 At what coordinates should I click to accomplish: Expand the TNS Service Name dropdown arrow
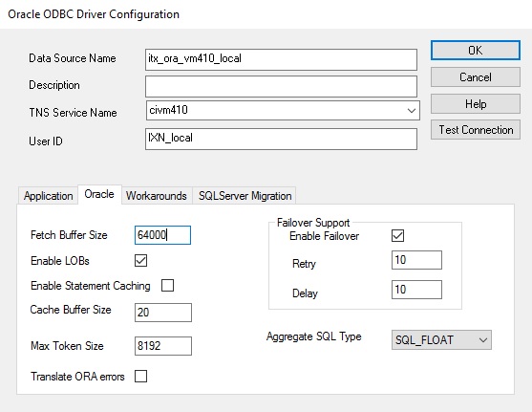(412, 110)
